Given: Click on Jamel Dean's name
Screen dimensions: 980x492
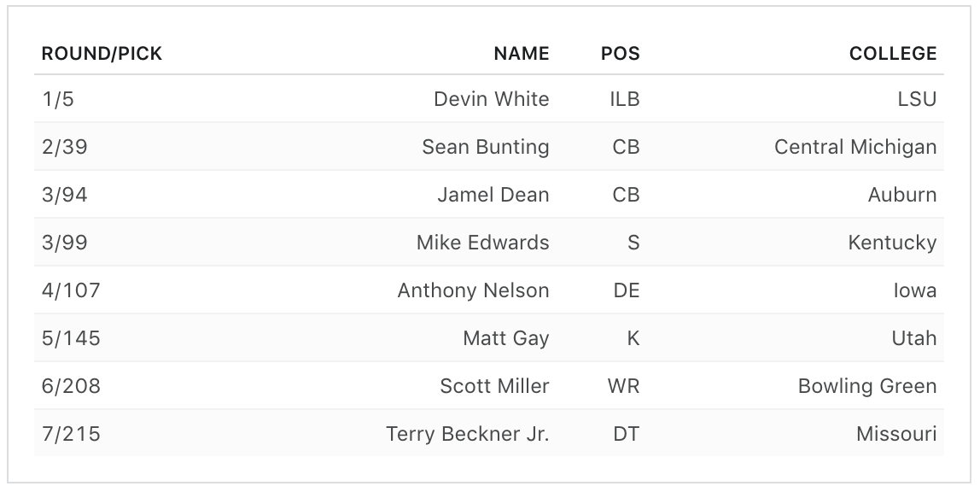Looking at the screenshot, I should tap(493, 195).
